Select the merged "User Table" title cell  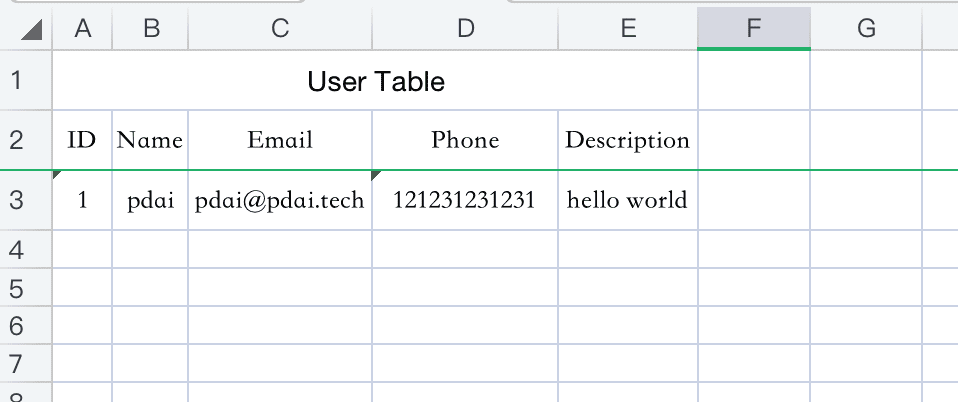point(375,81)
